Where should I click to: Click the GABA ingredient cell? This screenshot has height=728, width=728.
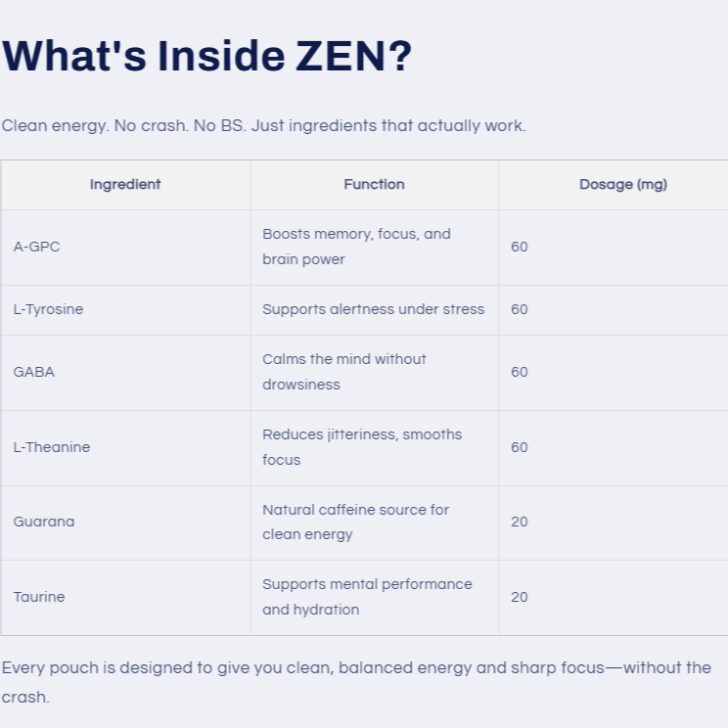tap(34, 373)
